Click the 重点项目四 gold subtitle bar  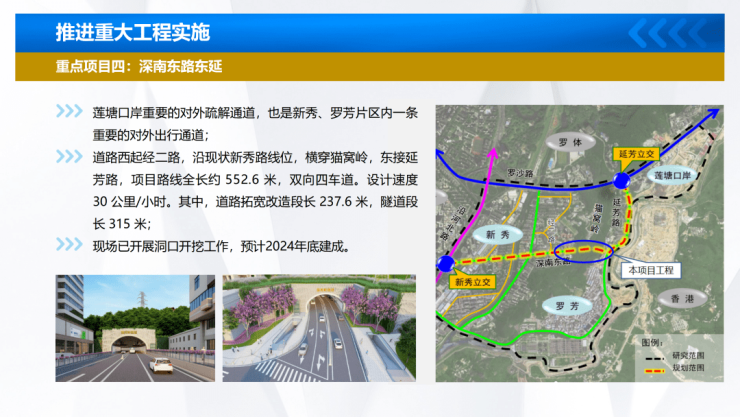tap(370, 67)
